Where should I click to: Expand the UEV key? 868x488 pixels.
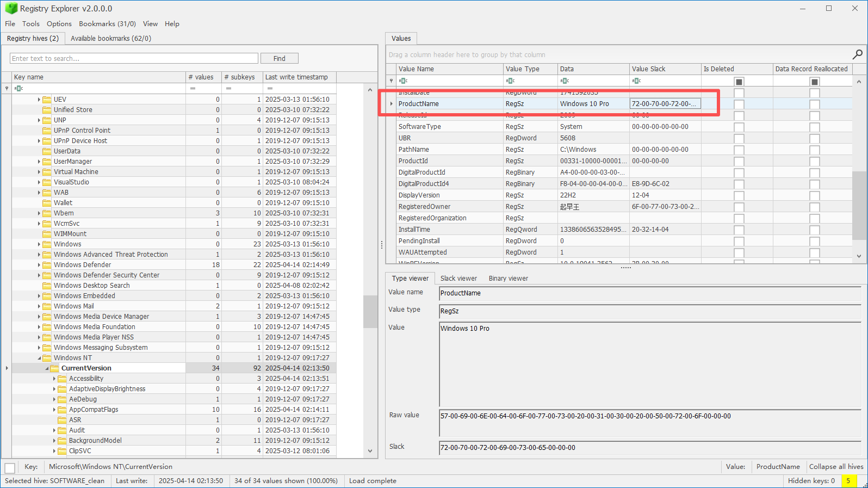[x=39, y=100]
